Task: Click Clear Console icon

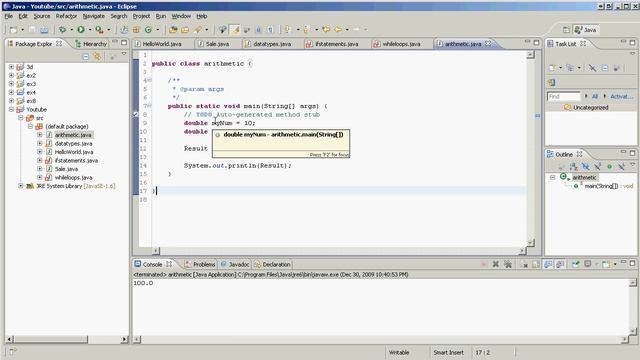Action: (524, 264)
